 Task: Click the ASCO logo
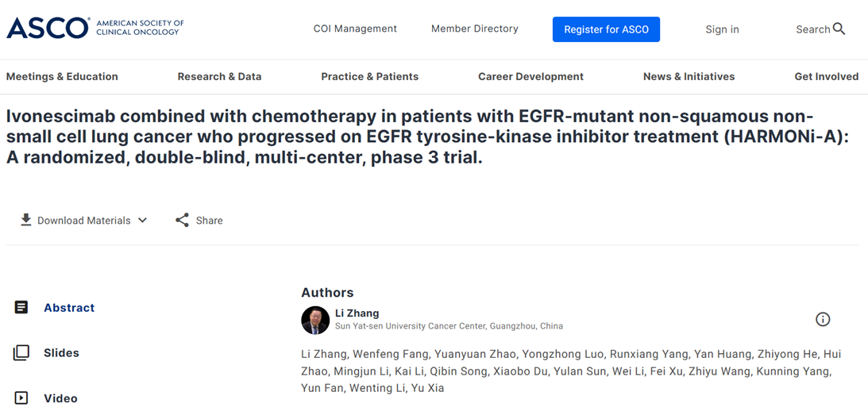[x=95, y=28]
